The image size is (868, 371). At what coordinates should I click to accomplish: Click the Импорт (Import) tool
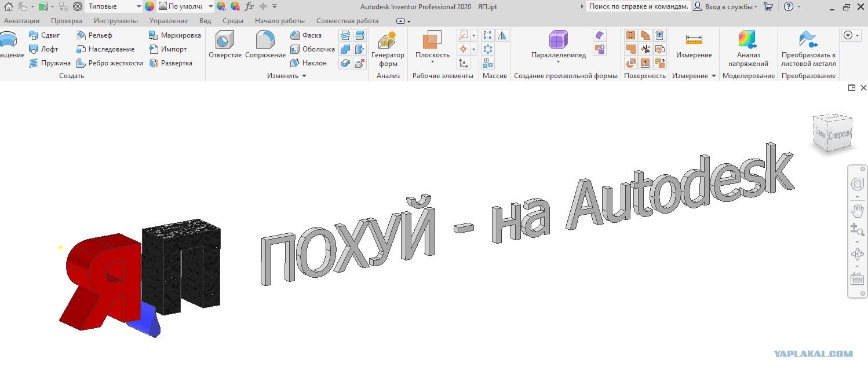pos(167,49)
